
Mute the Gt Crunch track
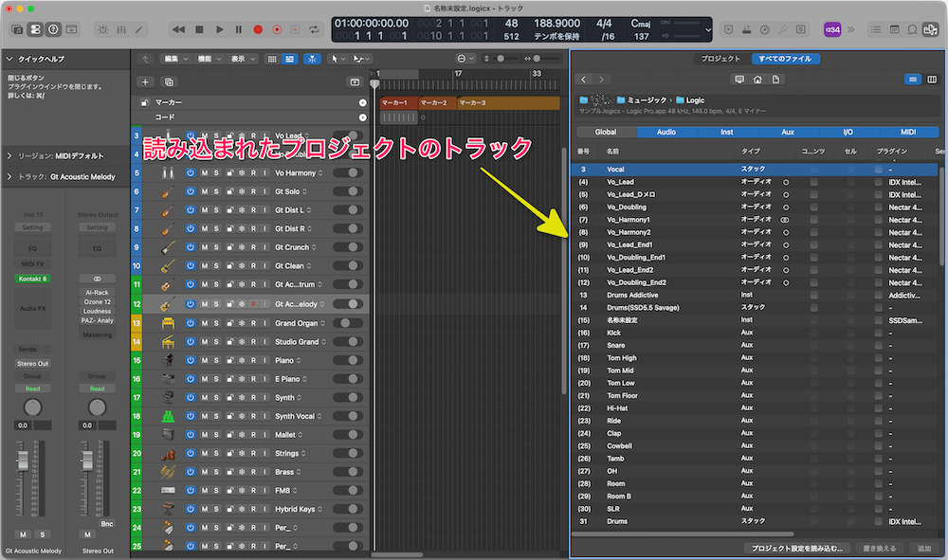click(x=205, y=247)
